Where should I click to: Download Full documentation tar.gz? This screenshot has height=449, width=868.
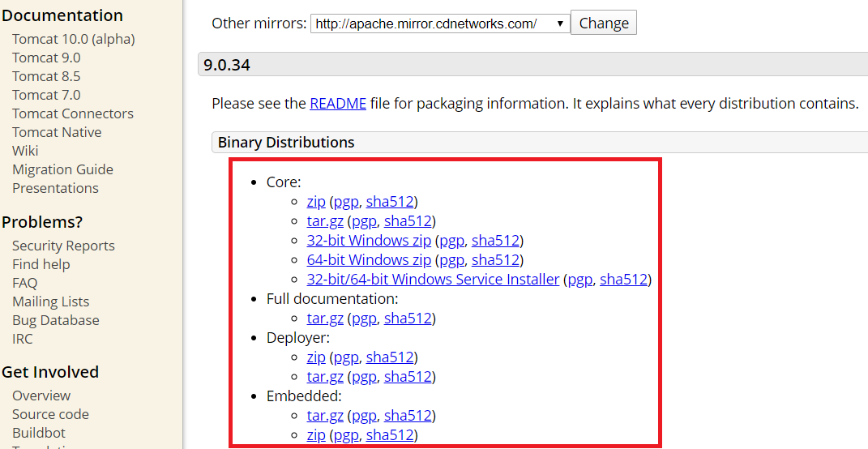tap(325, 319)
